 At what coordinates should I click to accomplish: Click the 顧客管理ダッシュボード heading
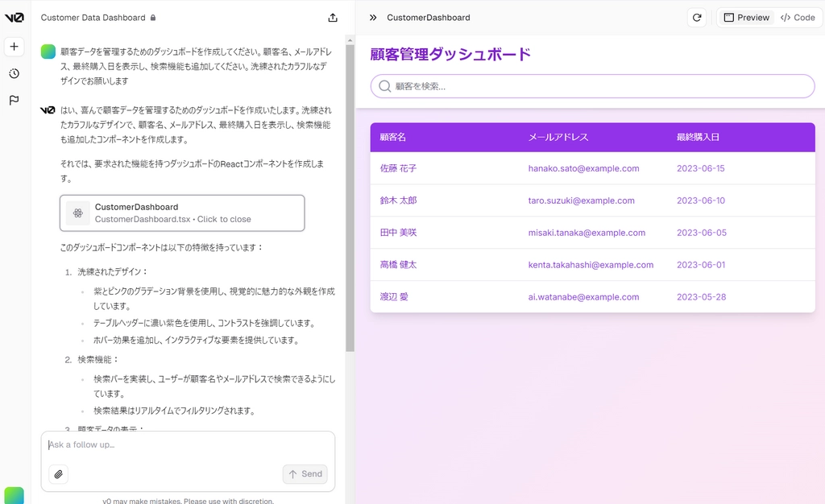tap(450, 54)
